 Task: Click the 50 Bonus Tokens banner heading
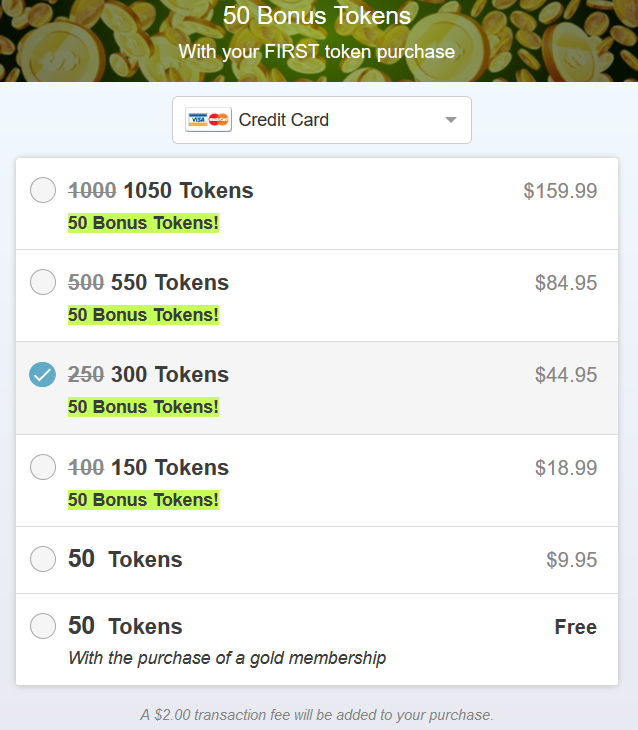[x=317, y=16]
